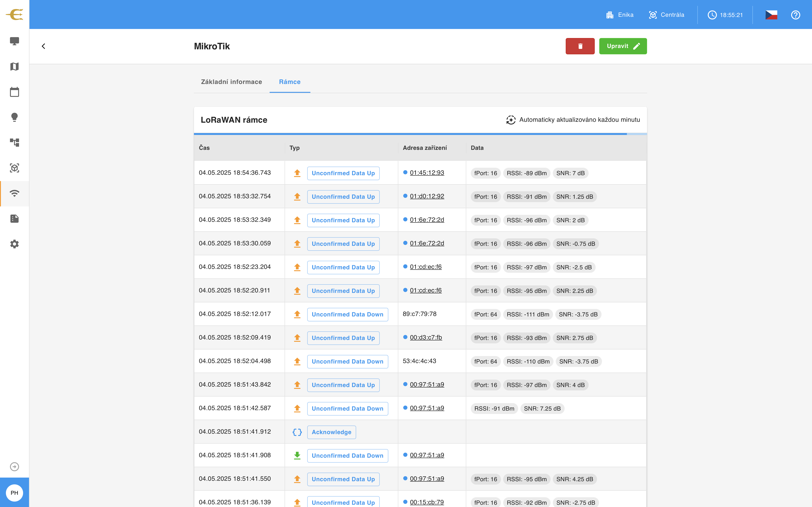Click the green Upravit edit button

tap(623, 46)
